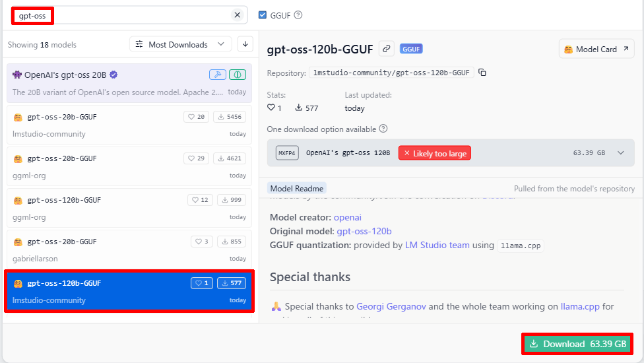Click likes count 12 badge
Image resolution: width=644 pixels, height=363 pixels.
[201, 200]
